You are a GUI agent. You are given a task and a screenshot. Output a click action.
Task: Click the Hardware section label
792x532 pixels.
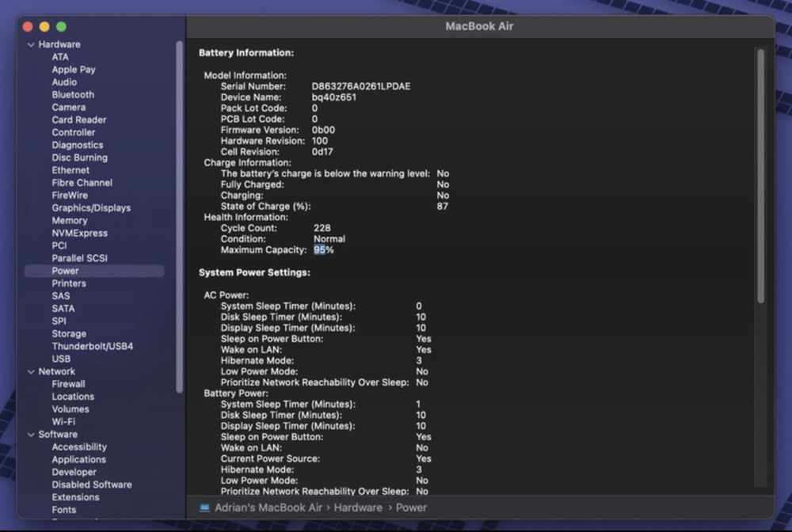tap(59, 45)
